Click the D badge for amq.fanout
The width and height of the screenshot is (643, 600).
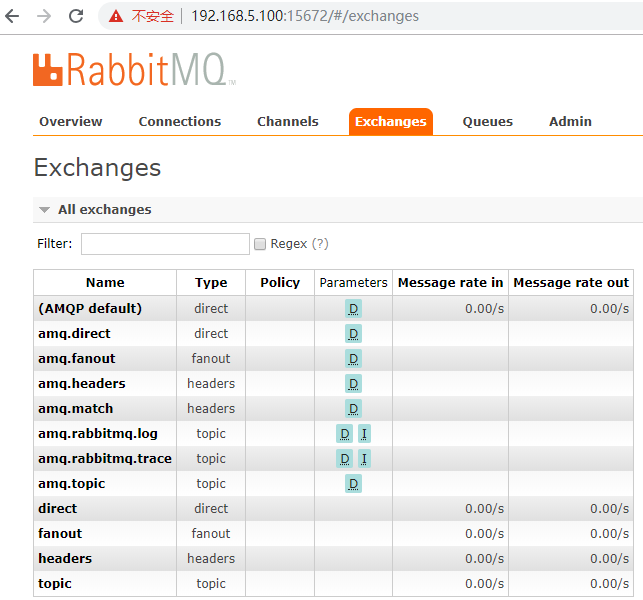pyautogui.click(x=353, y=359)
